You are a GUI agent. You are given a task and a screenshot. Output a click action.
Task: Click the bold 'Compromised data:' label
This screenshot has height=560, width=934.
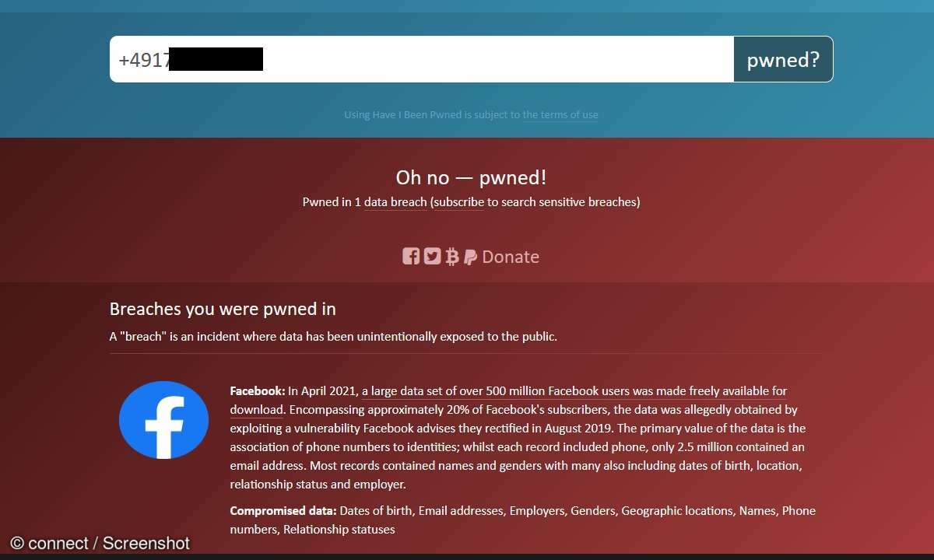click(x=283, y=511)
